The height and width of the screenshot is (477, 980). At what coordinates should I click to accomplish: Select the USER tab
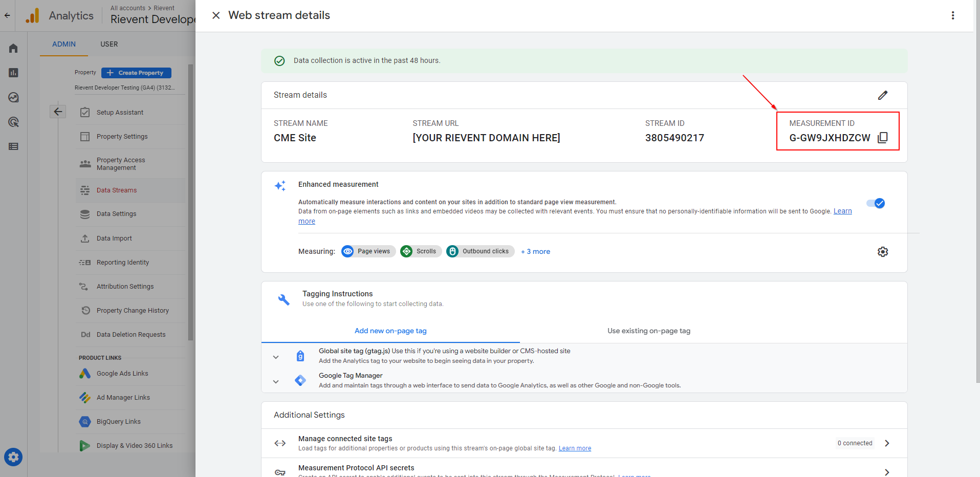tap(109, 44)
